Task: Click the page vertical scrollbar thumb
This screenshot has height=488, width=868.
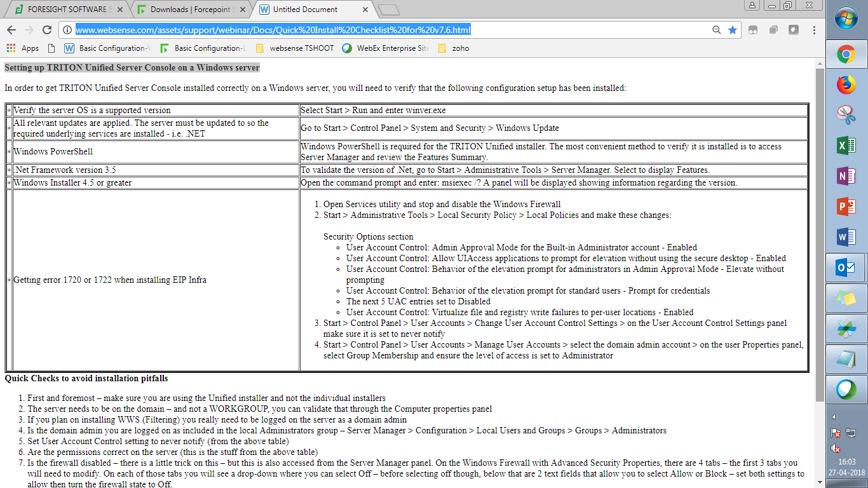Action: [x=820, y=235]
